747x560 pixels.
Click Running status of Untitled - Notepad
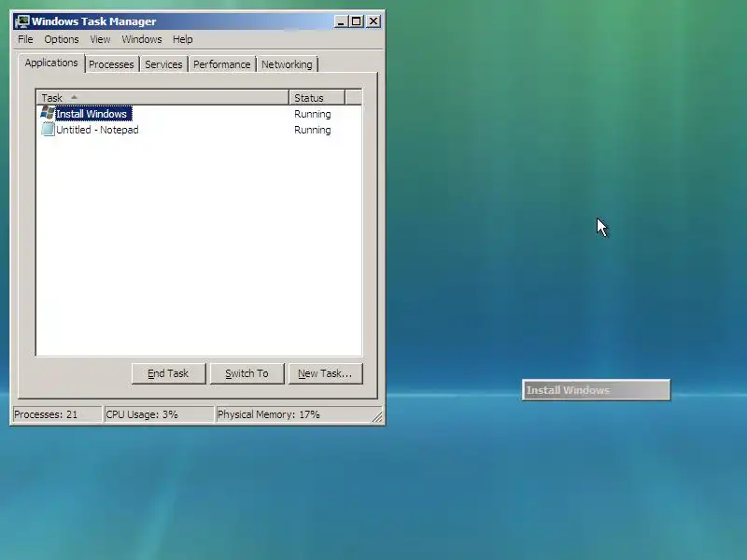(x=313, y=130)
